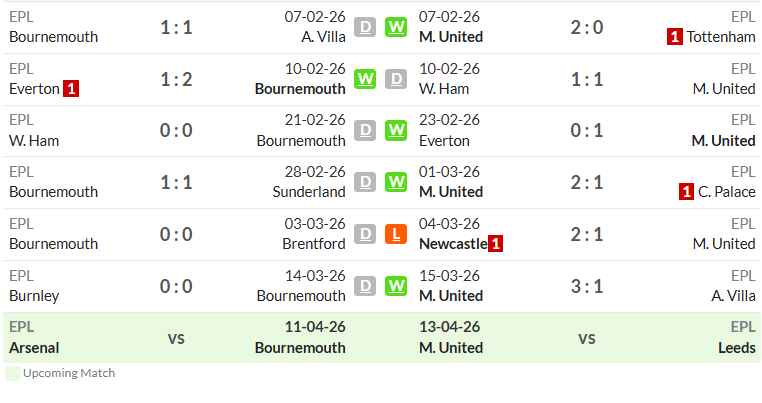
Task: Click the grey D badge for A. Villa draw
Action: point(365,27)
